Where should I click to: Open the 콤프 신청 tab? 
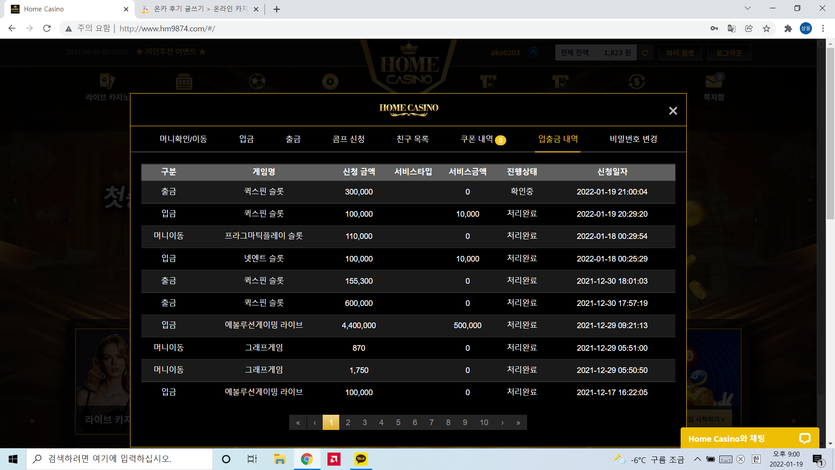pyautogui.click(x=348, y=139)
